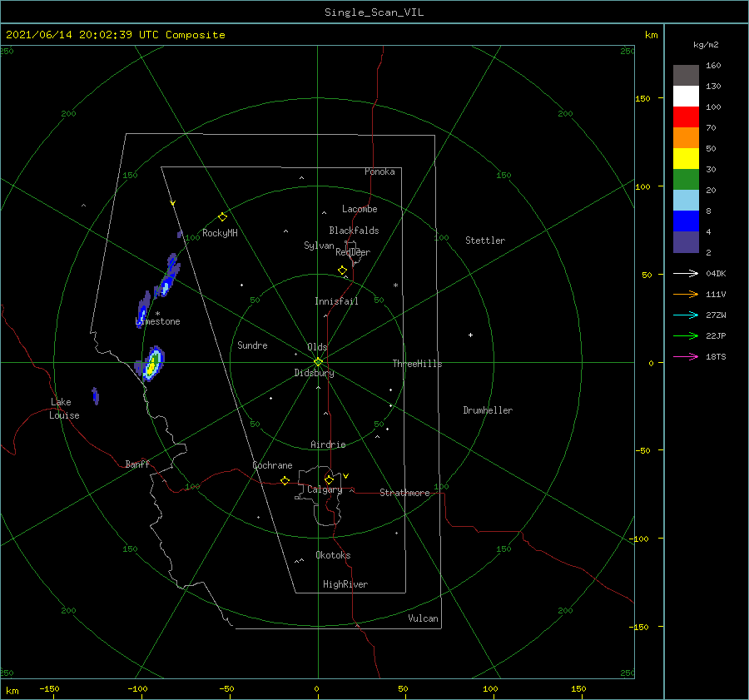This screenshot has width=749, height=700.
Task: Click the Innisfail town label
Action: click(336, 301)
